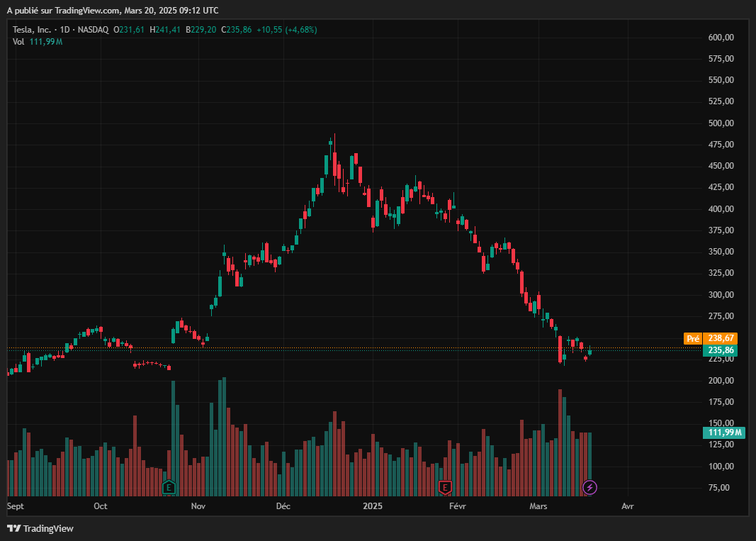
Task: Select the 2025 label on time axis
Action: point(372,506)
